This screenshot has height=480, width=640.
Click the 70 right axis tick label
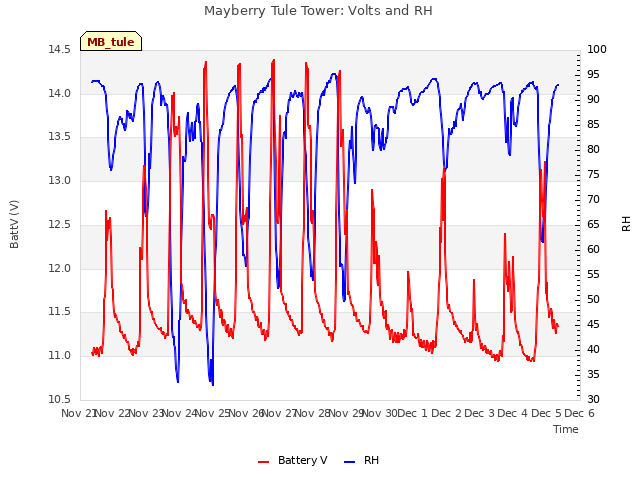click(593, 199)
